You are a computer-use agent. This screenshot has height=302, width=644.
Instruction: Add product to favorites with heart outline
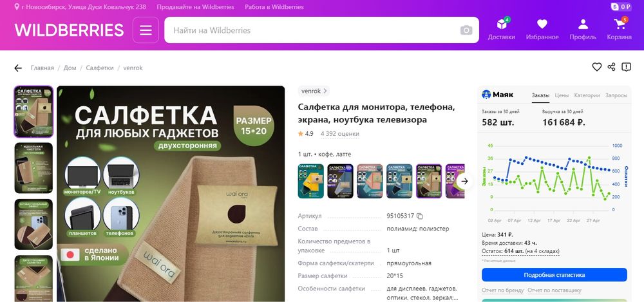597,67
